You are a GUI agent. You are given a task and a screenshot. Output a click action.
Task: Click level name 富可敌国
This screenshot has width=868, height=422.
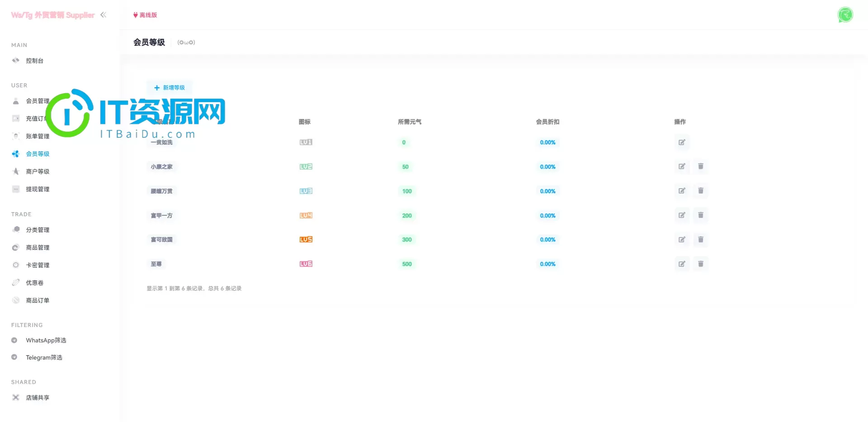(x=162, y=240)
